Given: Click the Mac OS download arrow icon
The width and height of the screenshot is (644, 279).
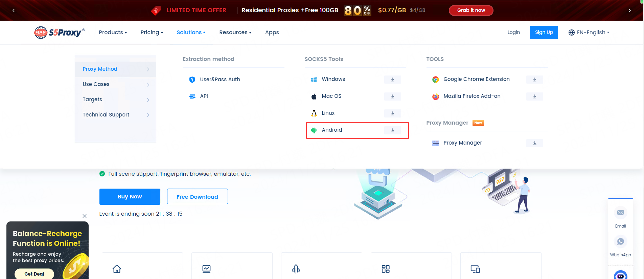Looking at the screenshot, I should point(392,96).
